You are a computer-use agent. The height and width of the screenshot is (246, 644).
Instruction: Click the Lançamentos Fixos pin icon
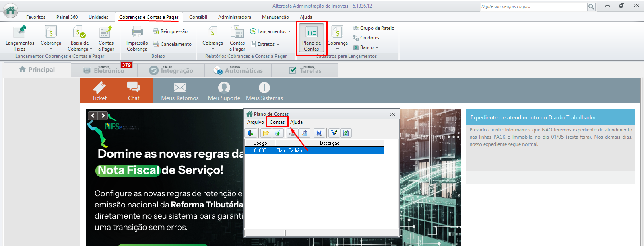pos(20,32)
